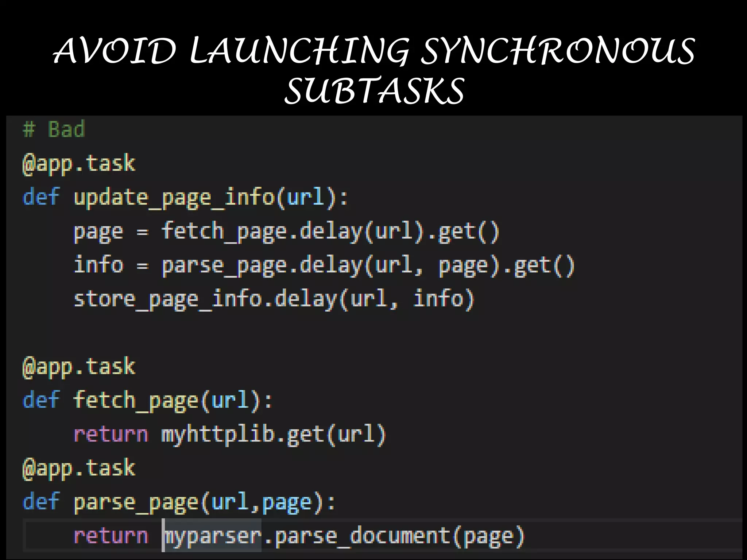Click the 'info' variable assignment
This screenshot has height=560, width=747.
[98, 265]
